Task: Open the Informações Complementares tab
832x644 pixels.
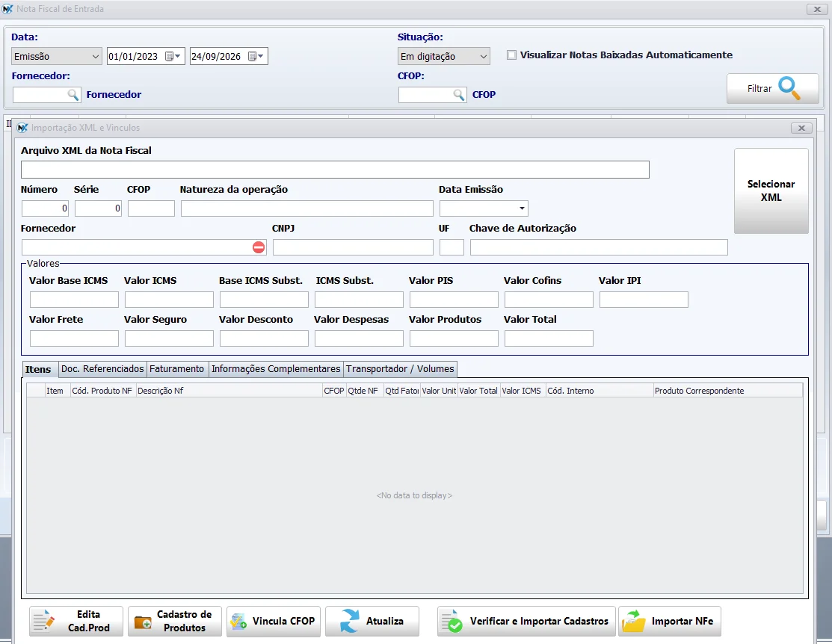Action: coord(276,368)
